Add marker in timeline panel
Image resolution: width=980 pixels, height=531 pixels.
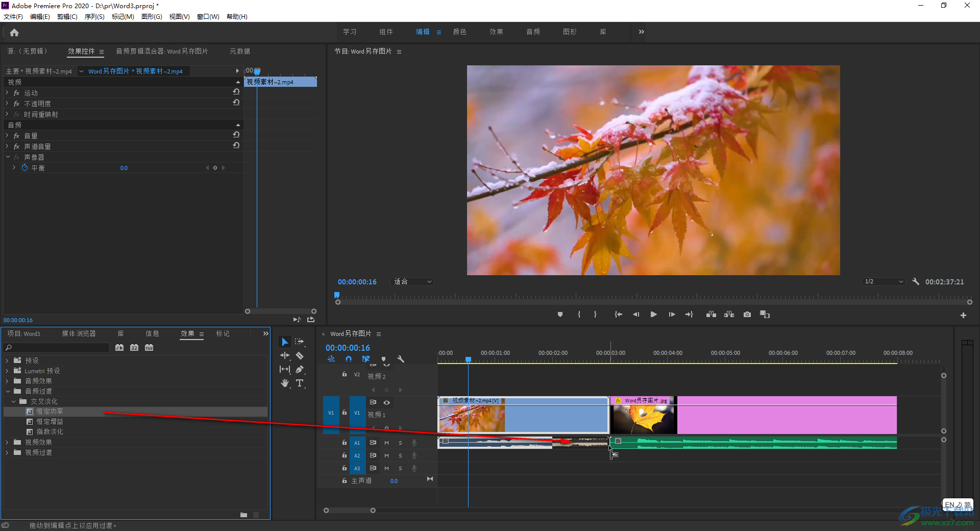click(x=384, y=359)
